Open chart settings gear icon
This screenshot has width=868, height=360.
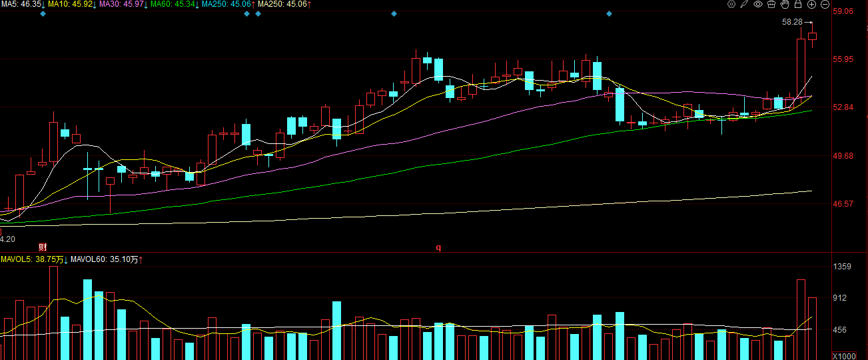(731, 5)
